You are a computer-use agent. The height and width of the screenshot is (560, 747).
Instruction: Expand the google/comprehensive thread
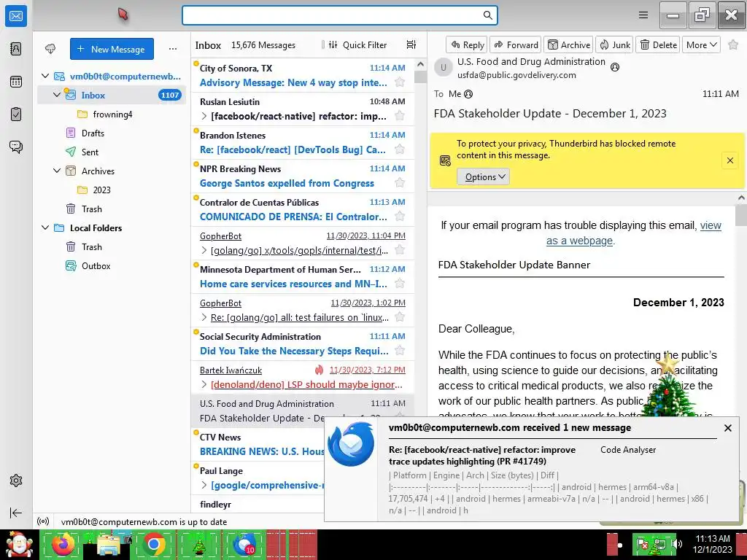click(204, 485)
